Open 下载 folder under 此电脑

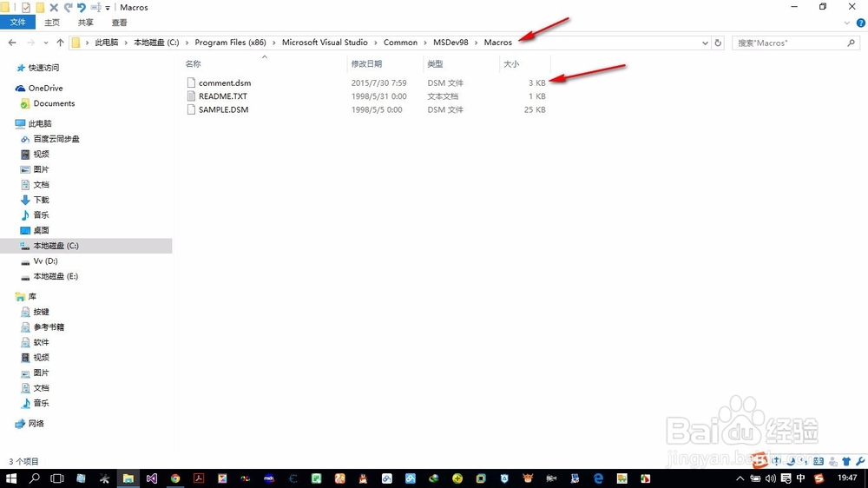coord(41,200)
